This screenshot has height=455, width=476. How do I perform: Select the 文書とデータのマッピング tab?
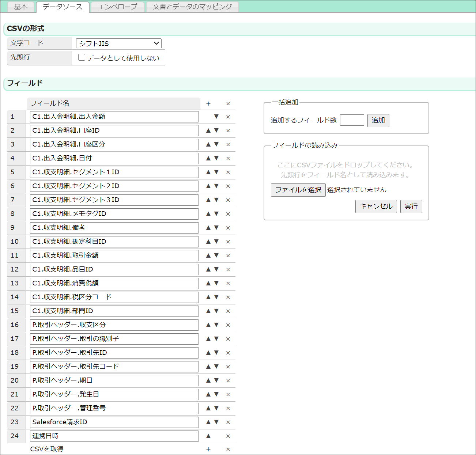click(192, 7)
